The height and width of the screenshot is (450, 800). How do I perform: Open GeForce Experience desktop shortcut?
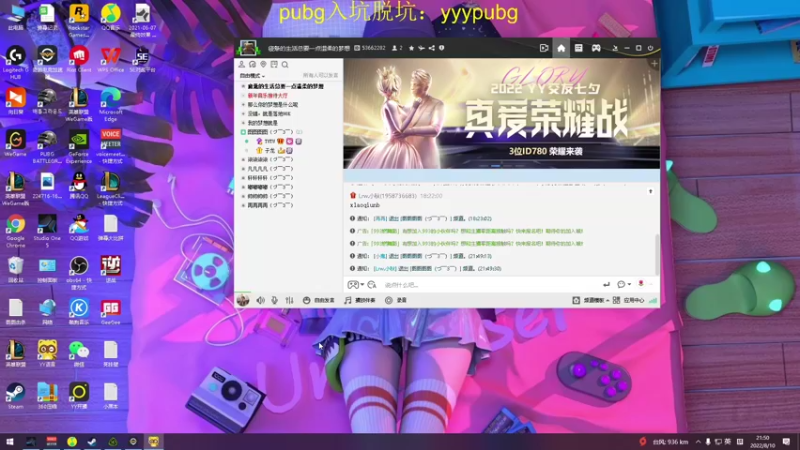click(79, 147)
